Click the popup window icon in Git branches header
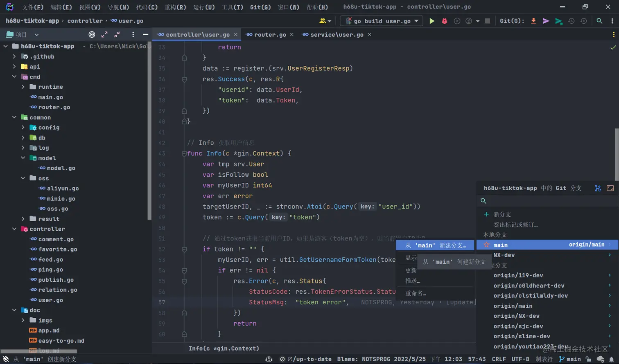Screen dimensions: 619x364 610,188
